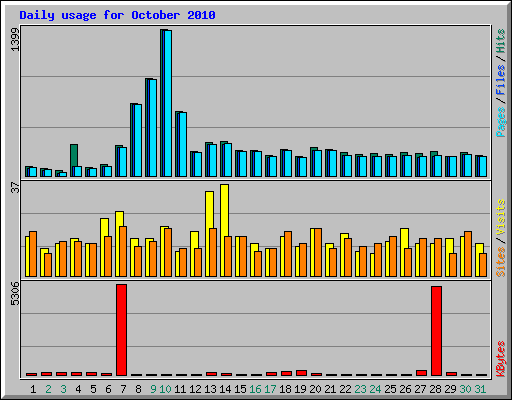Click day 8 on the x-axis
Screen dimensions: 512x400
(x=138, y=389)
